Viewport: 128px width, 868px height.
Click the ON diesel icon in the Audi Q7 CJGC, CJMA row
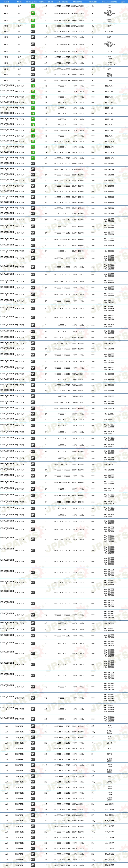[33, 57]
